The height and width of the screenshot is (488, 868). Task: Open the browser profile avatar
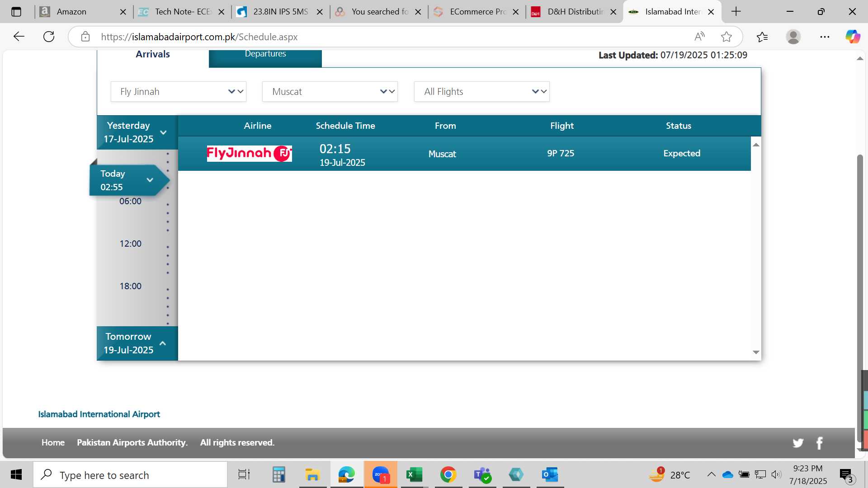click(793, 37)
